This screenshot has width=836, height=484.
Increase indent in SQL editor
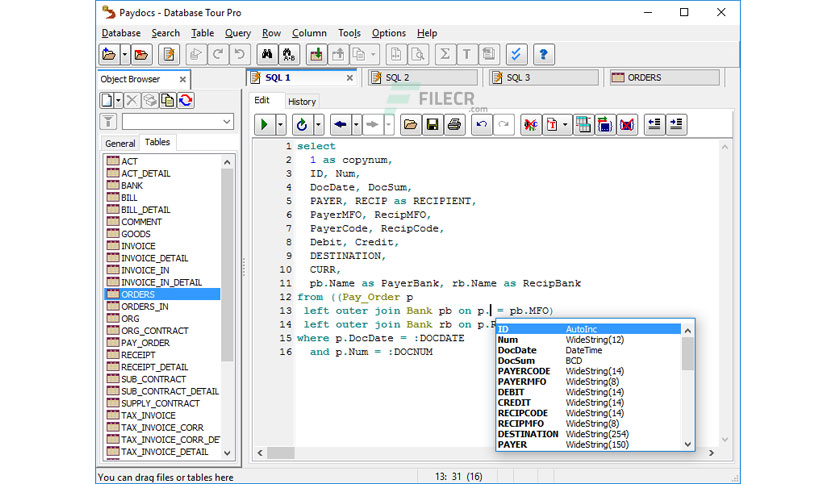676,125
